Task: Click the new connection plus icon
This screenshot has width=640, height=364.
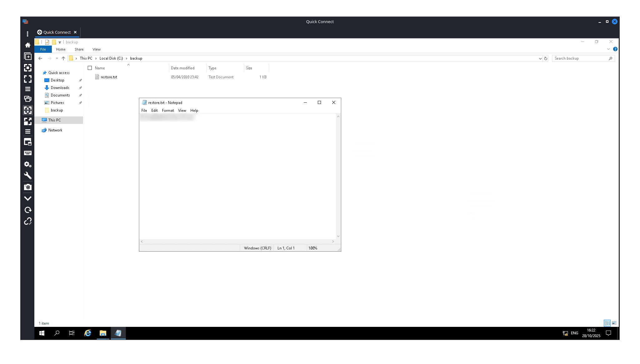Action: (x=28, y=57)
